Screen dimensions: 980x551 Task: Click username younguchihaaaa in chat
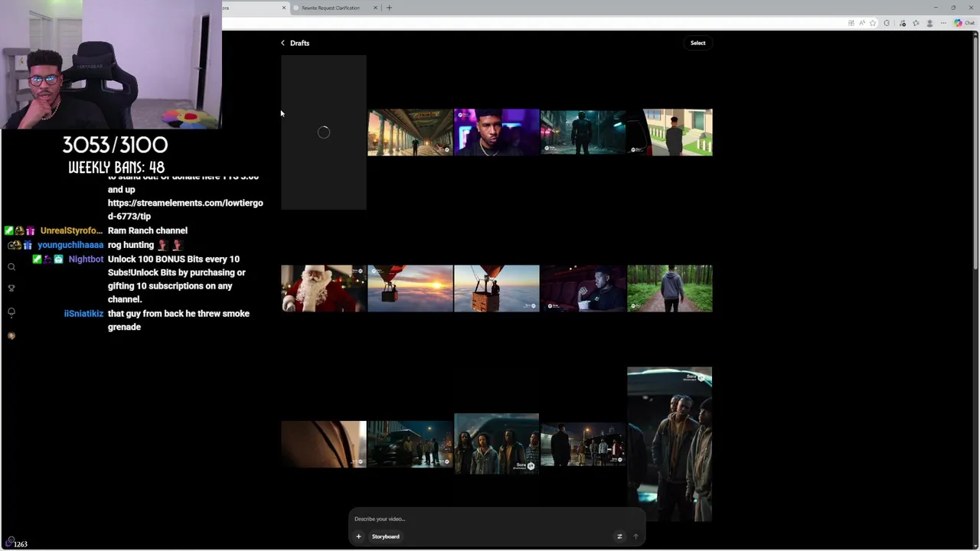[70, 245]
